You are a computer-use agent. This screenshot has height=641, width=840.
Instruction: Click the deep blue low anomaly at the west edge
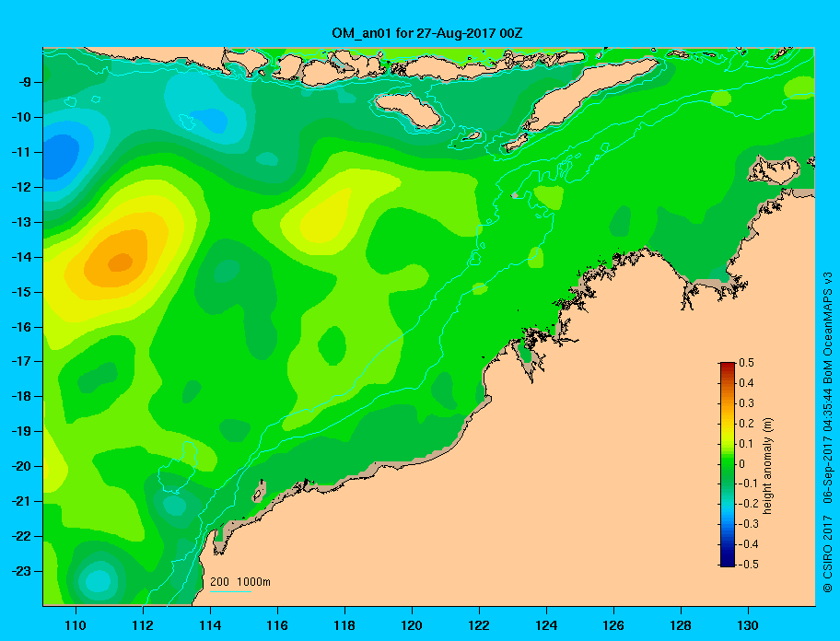click(x=61, y=157)
